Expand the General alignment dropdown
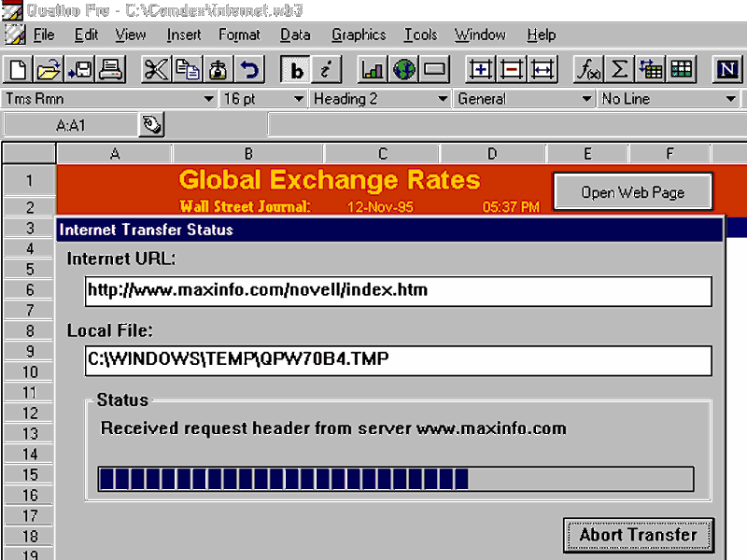The image size is (747, 560). click(x=587, y=99)
